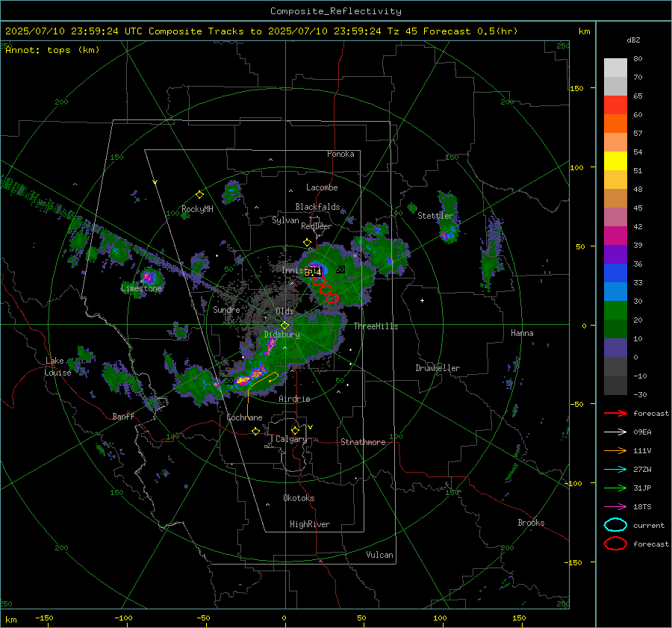Click the Blackfalds label
672x628 pixels.
[317, 207]
